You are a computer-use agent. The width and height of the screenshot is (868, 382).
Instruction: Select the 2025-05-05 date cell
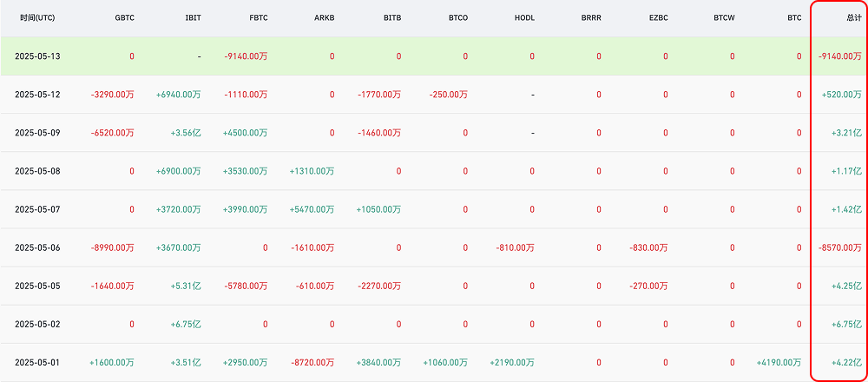[x=37, y=286]
